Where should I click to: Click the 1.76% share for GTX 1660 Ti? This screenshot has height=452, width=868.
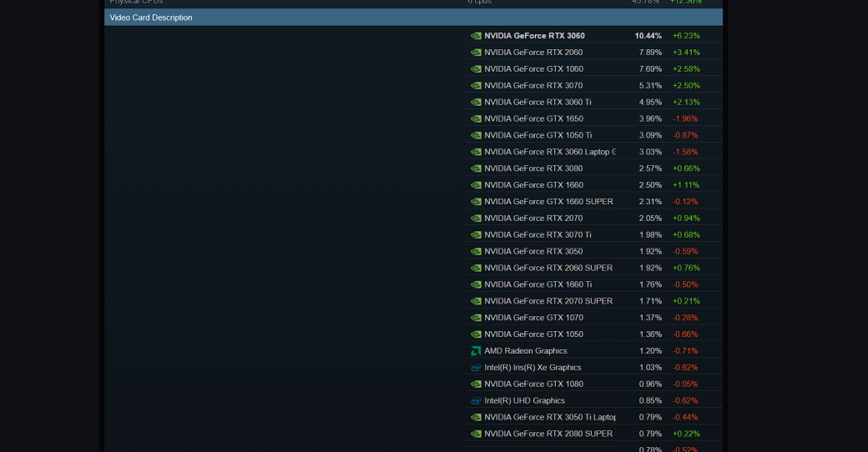point(650,284)
